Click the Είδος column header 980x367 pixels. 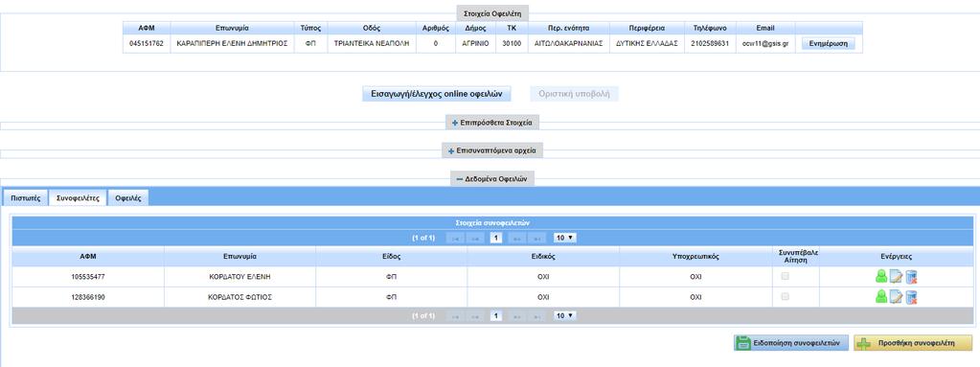click(x=391, y=257)
